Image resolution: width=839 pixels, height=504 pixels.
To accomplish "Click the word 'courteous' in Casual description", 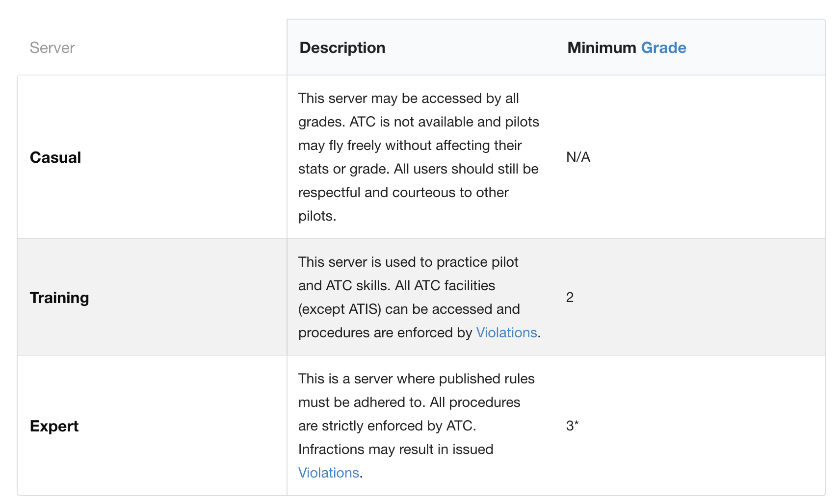I will point(424,192).
